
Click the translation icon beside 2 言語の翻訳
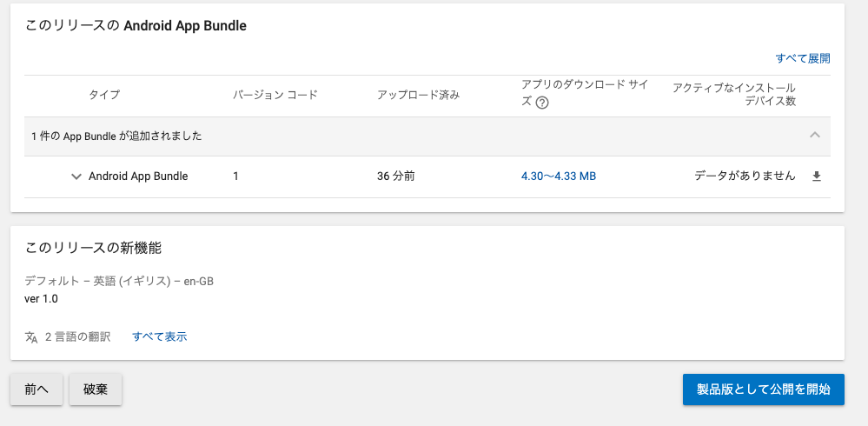pos(31,336)
